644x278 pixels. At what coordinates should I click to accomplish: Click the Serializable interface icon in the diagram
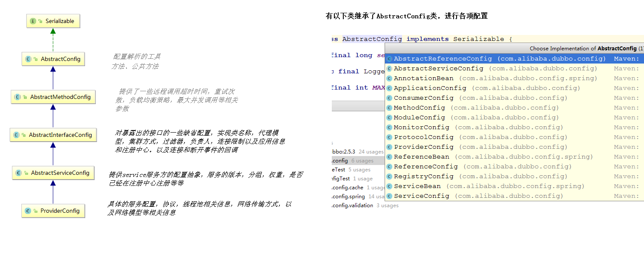point(33,21)
